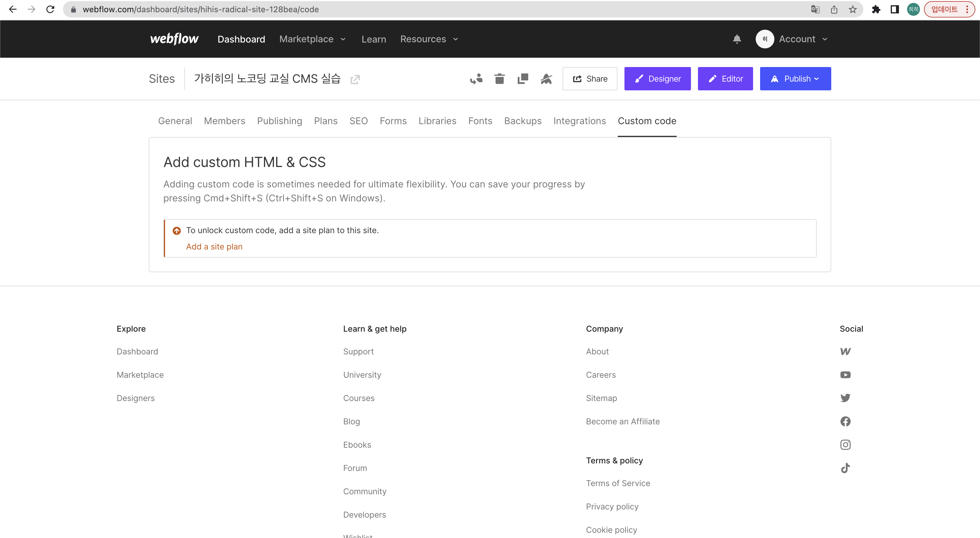Viewport: 980px width, 538px height.
Task: Open the Privacy policy footer link
Action: coord(612,507)
